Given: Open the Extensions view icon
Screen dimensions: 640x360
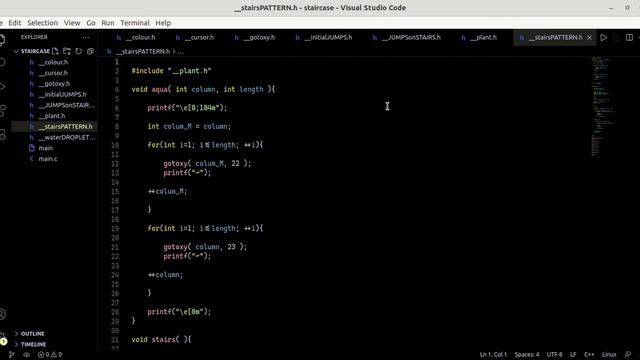Looking at the screenshot, I should pyautogui.click(x=2, y=110).
